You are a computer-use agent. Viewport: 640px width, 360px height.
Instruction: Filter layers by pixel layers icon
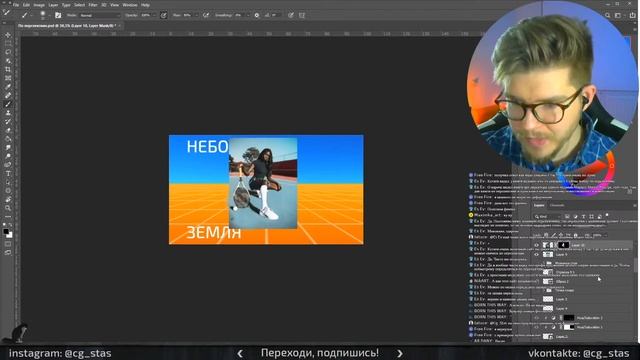pyautogui.click(x=567, y=216)
